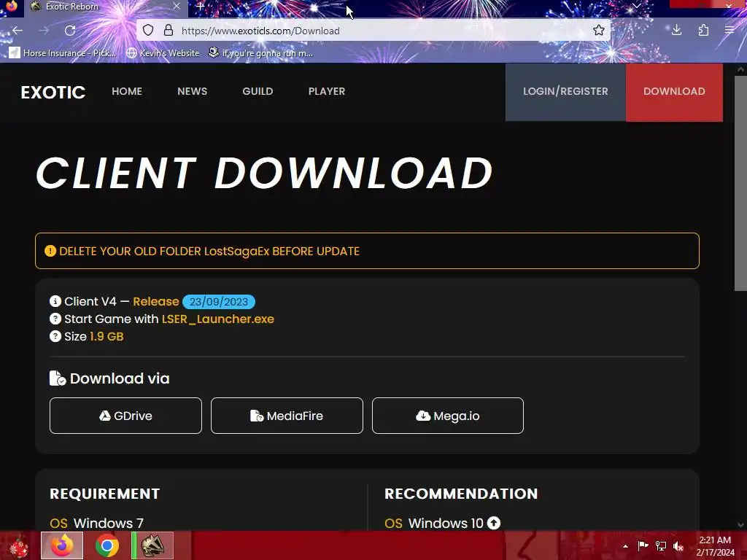Click the question icon beside Start Game
The image size is (747, 560).
[55, 319]
